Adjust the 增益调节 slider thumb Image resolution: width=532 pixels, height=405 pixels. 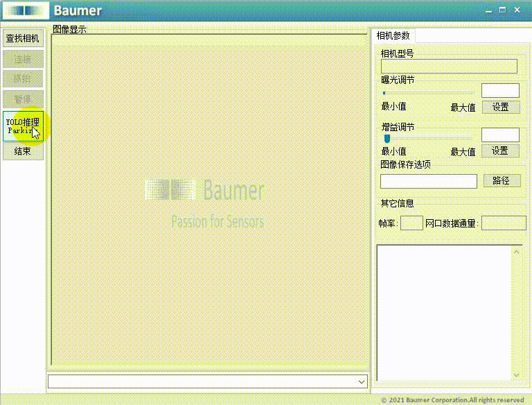[x=387, y=138]
